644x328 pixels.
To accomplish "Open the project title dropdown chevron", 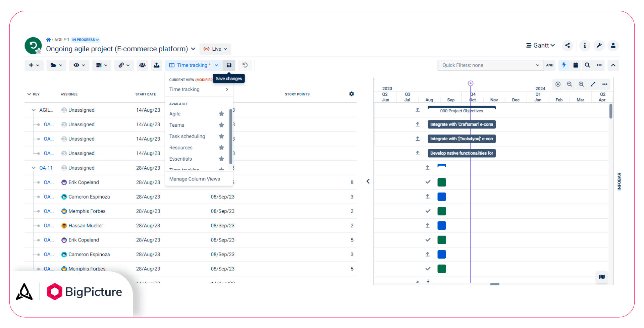I will (193, 49).
